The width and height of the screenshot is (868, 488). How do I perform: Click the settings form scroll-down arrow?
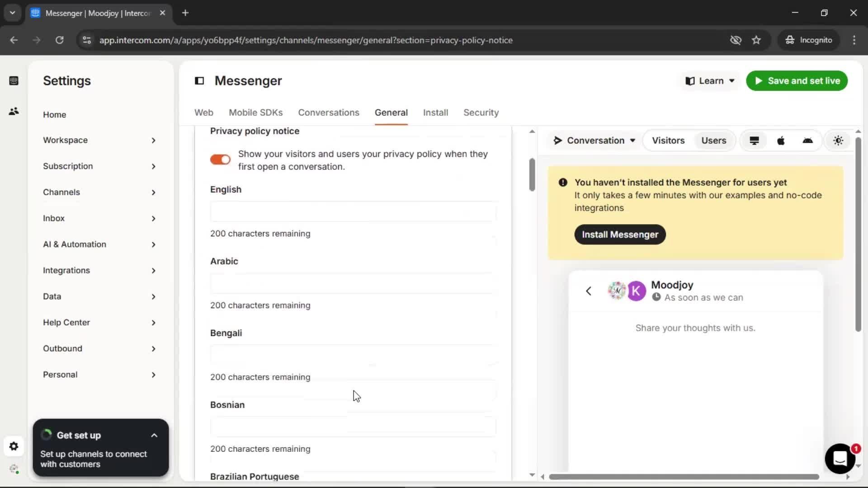coord(532,475)
